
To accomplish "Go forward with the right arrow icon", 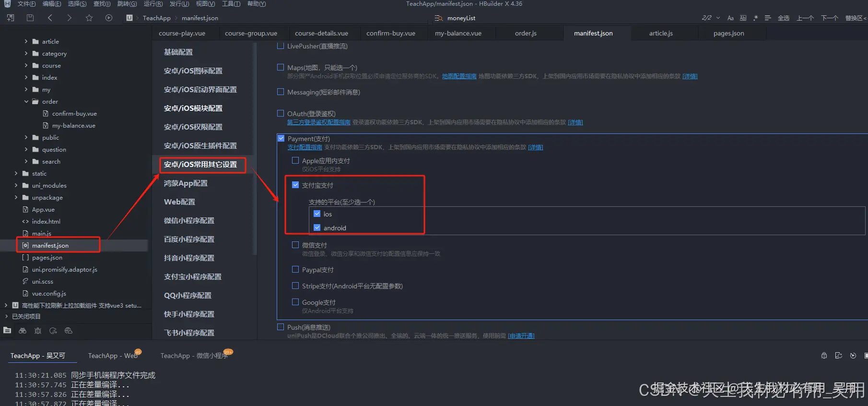I will [70, 18].
